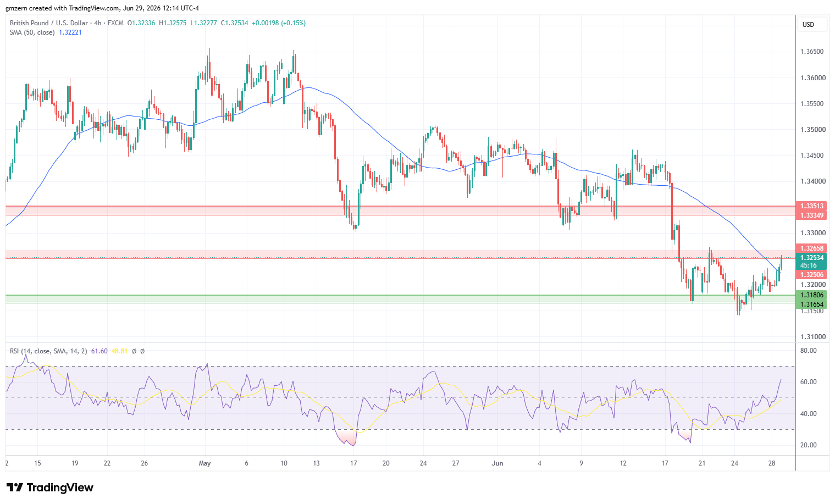Click the red 1.33349 price tag
Viewport: 835px width, 504px height.
pyautogui.click(x=812, y=215)
